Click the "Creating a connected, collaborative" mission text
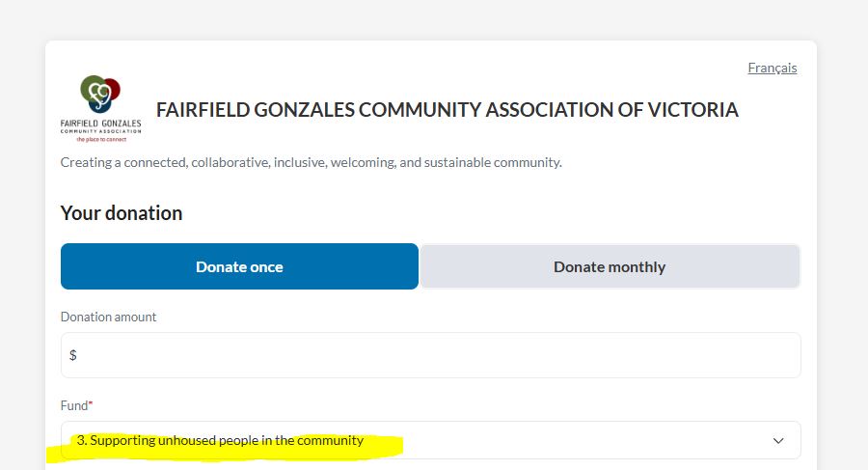Screen dimensions: 868x470 pyautogui.click(x=311, y=162)
